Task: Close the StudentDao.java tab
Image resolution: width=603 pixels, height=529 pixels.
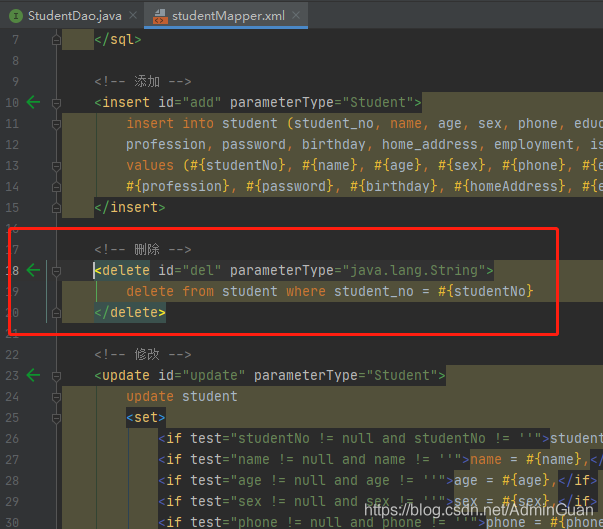Action: [x=133, y=15]
